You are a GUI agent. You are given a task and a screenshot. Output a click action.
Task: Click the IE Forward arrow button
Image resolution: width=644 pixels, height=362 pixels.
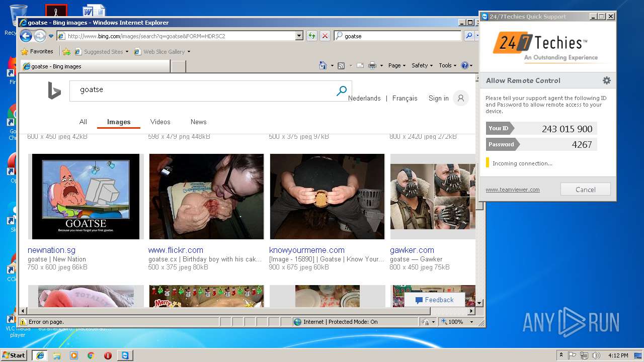click(39, 36)
